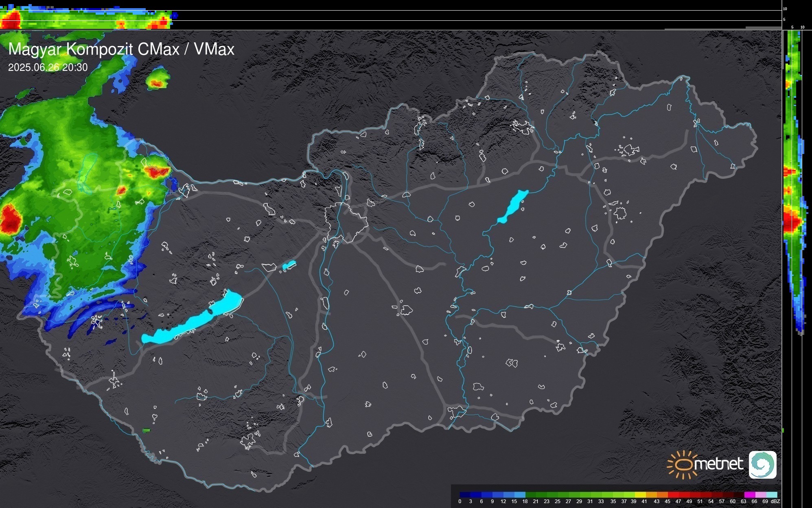Click the dBZ unit label
812x508 pixels.
775,501
